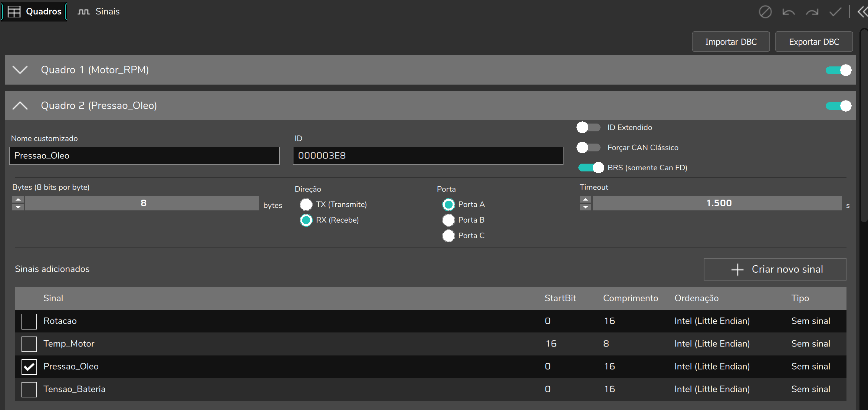Click the redo arrow icon
This screenshot has height=410, width=868.
pyautogui.click(x=812, y=12)
